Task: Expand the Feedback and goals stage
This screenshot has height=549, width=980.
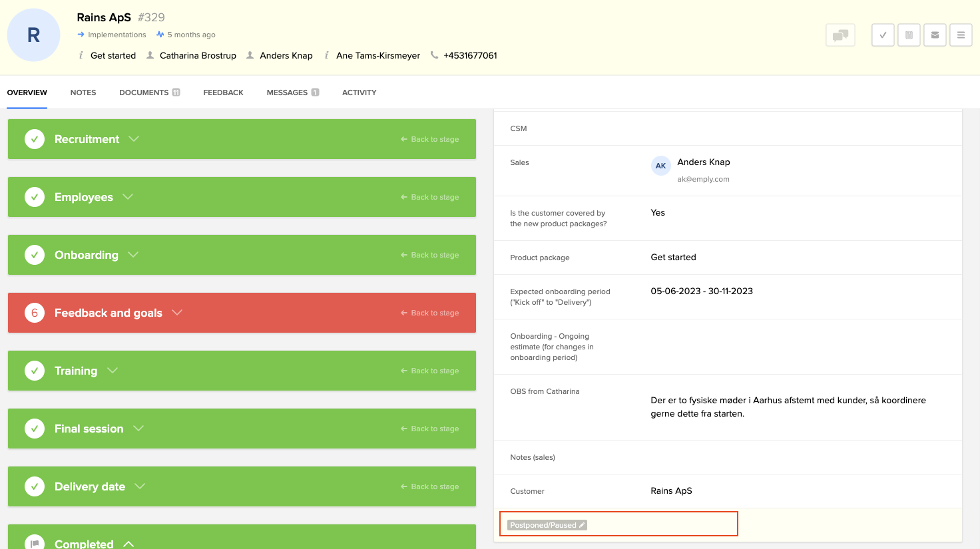Action: tap(177, 313)
